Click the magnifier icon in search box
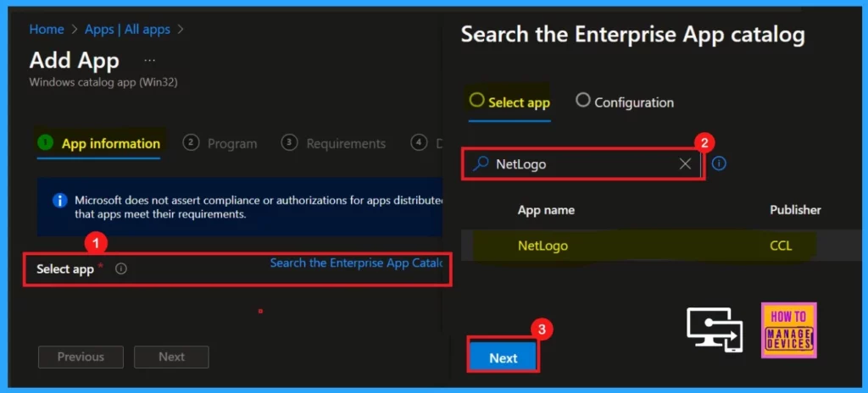868x393 pixels. click(x=481, y=163)
